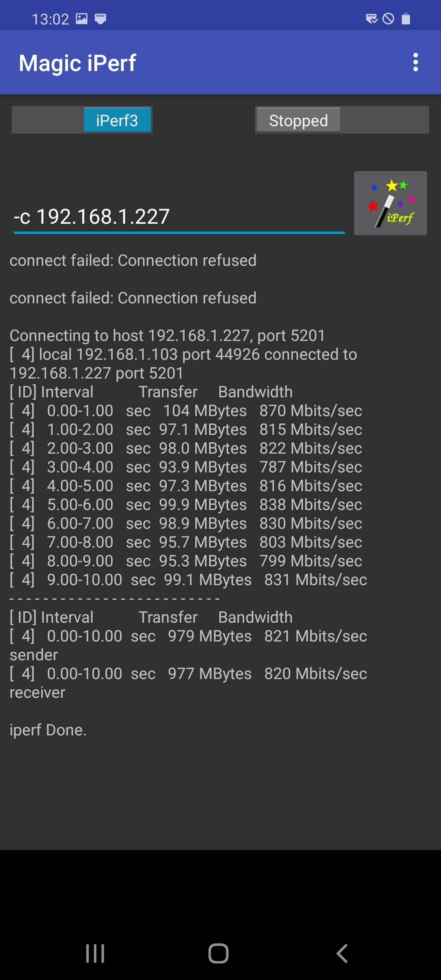Tap the first 'connect failed' output line
Screen dimensions: 441x980
click(x=133, y=261)
